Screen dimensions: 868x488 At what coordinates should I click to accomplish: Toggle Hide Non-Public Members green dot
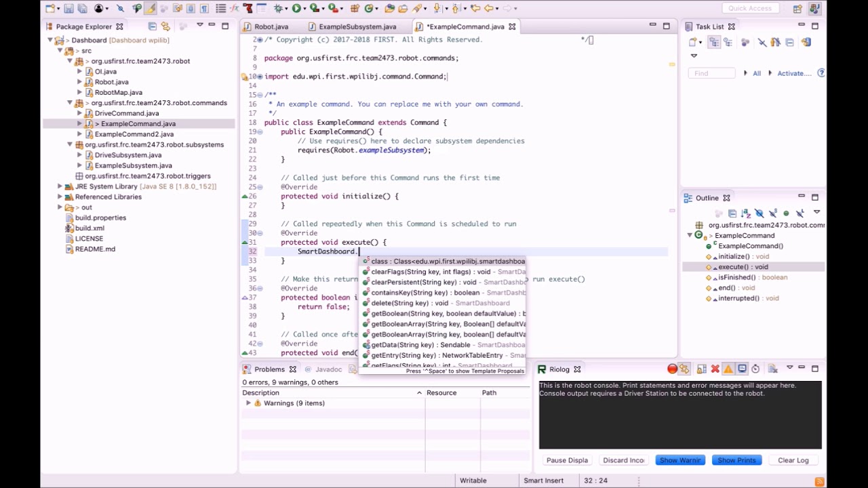point(787,213)
